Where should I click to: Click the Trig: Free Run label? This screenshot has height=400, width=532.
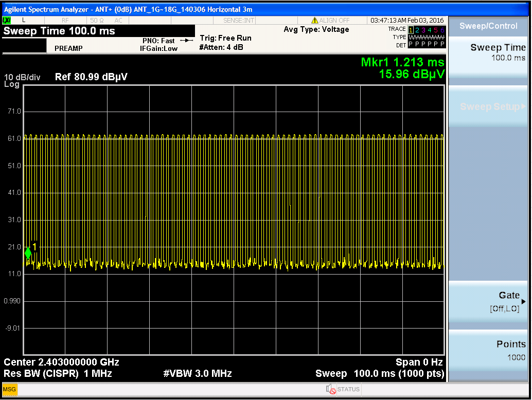(226, 38)
